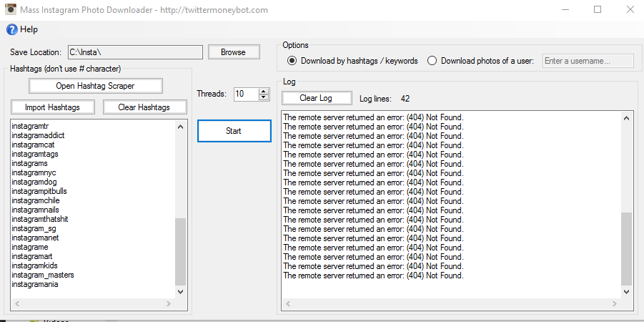The width and height of the screenshot is (644, 322).
Task: Click the Instagram app icon in title bar
Action: tap(11, 9)
